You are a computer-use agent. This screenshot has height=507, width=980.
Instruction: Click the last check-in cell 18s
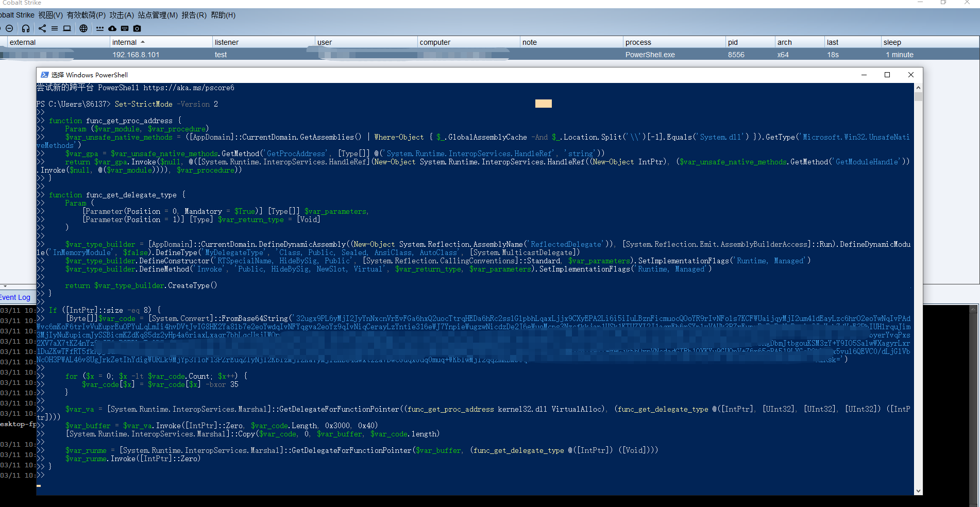[833, 55]
